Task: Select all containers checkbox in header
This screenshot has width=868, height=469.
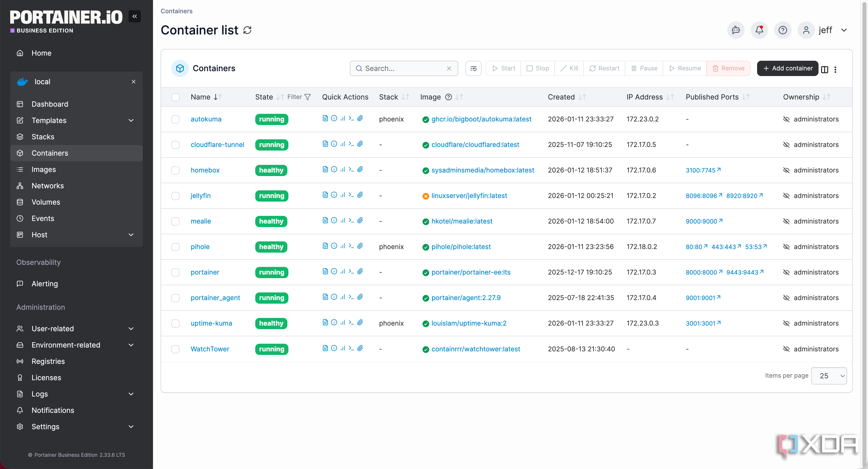Action: [175, 97]
